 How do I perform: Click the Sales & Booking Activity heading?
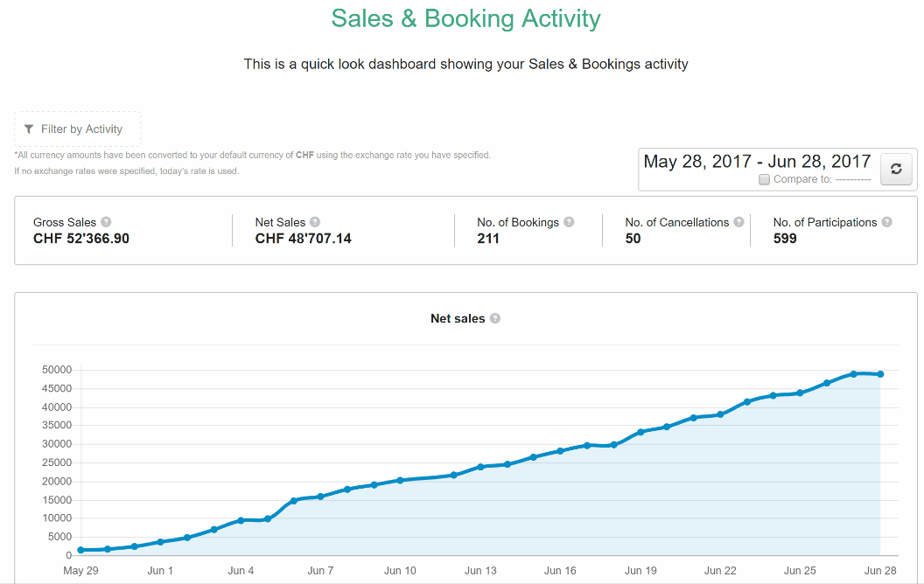point(465,18)
